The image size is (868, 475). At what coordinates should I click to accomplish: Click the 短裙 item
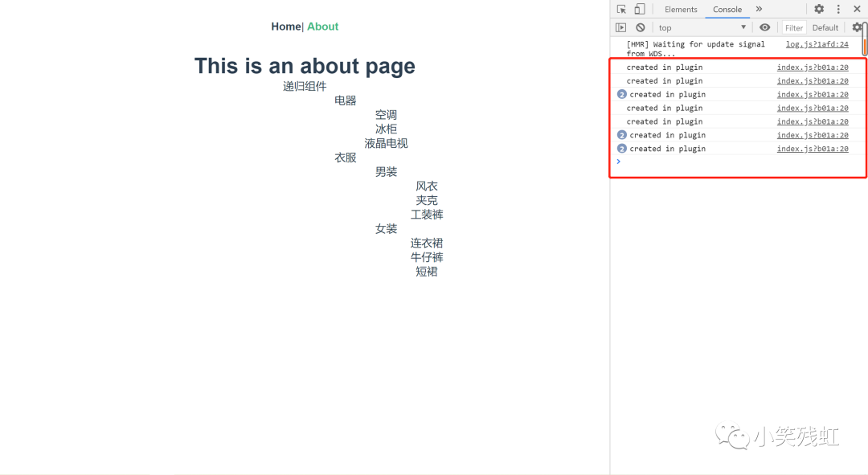426,272
